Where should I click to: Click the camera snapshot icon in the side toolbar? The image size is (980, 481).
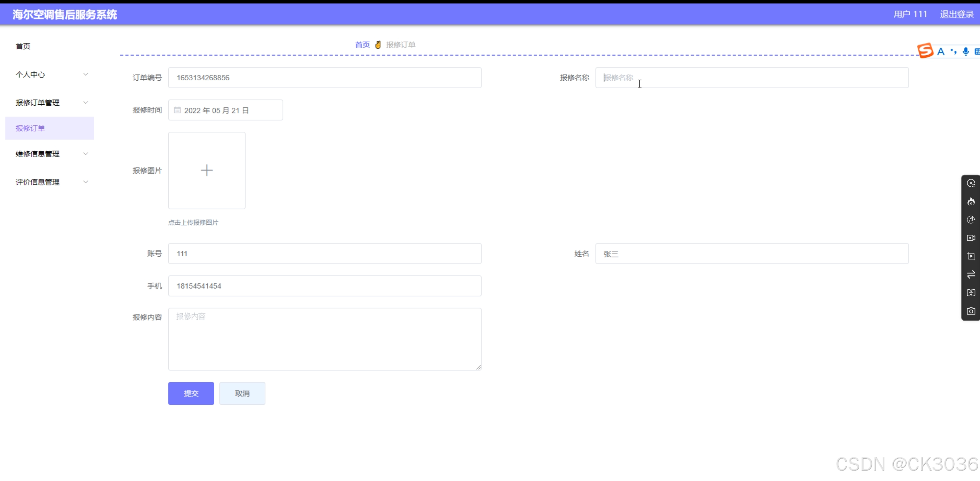click(x=971, y=311)
